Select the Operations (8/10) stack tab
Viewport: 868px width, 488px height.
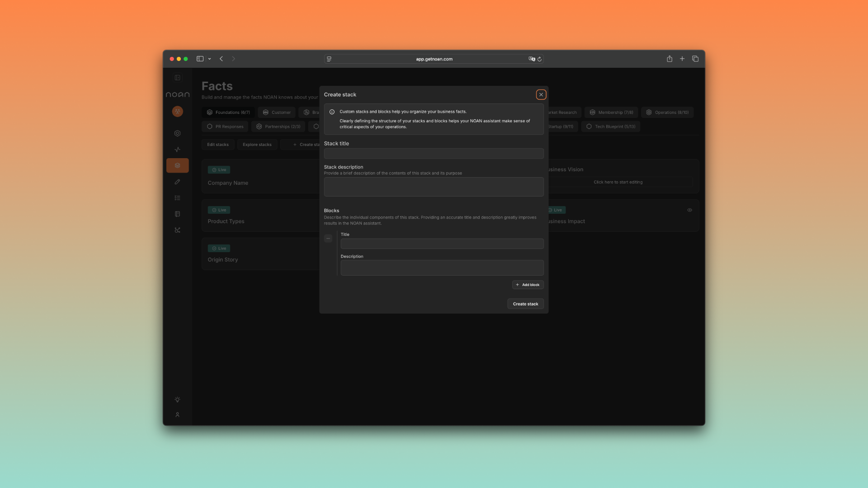tap(667, 113)
